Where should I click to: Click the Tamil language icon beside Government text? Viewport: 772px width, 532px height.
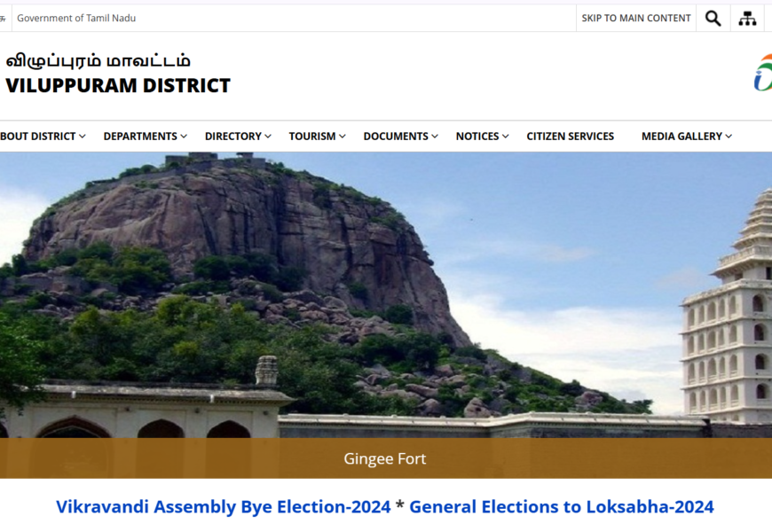pyautogui.click(x=3, y=19)
